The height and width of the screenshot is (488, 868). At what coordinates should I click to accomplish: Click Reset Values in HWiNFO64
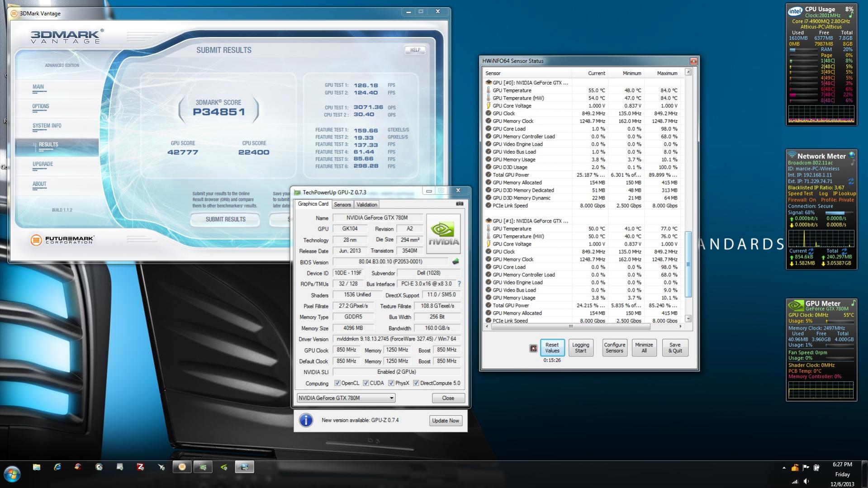552,348
